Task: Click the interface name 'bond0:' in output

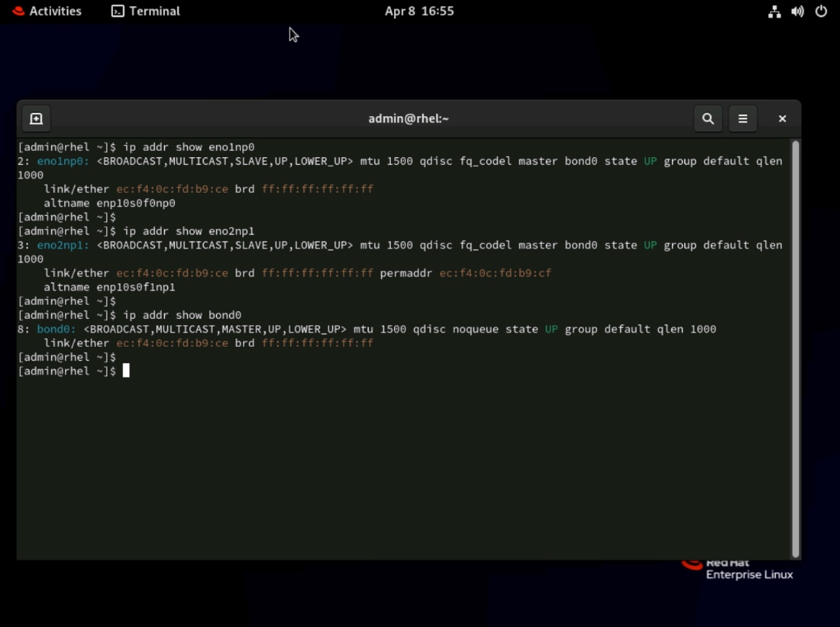Action: click(x=57, y=329)
